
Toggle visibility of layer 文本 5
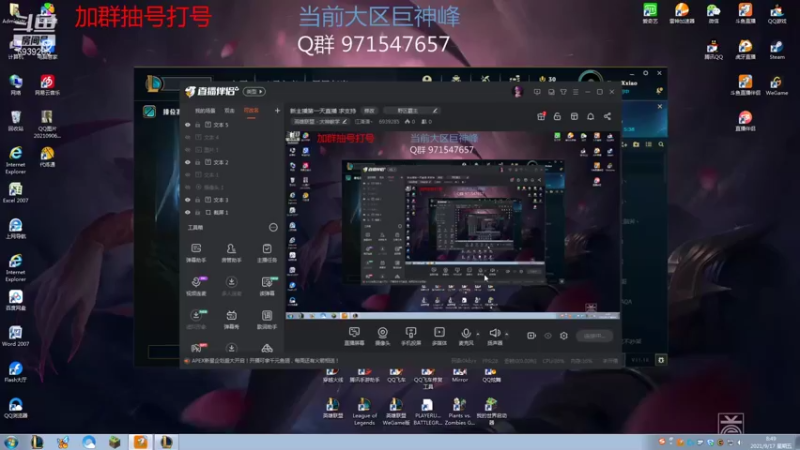(x=188, y=124)
